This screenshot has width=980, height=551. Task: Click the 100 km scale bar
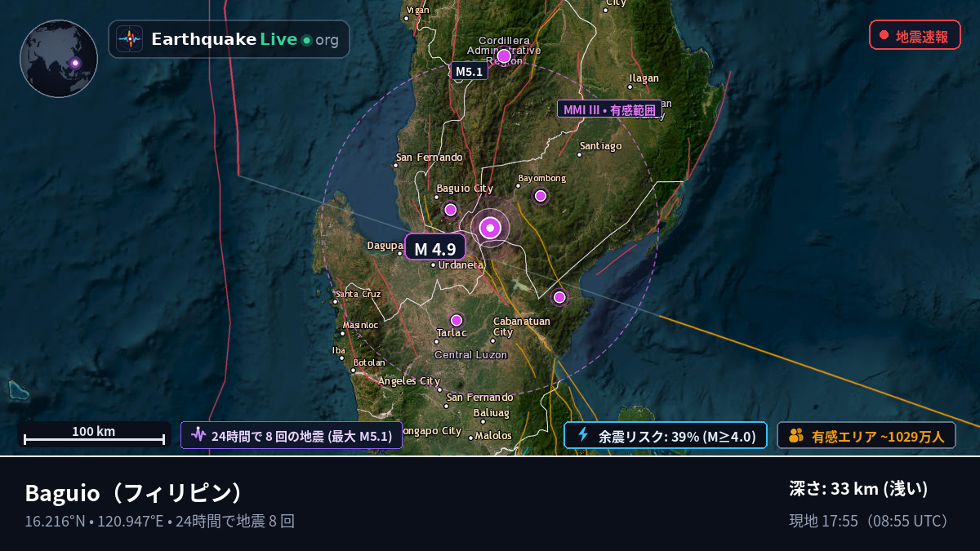[x=94, y=434]
